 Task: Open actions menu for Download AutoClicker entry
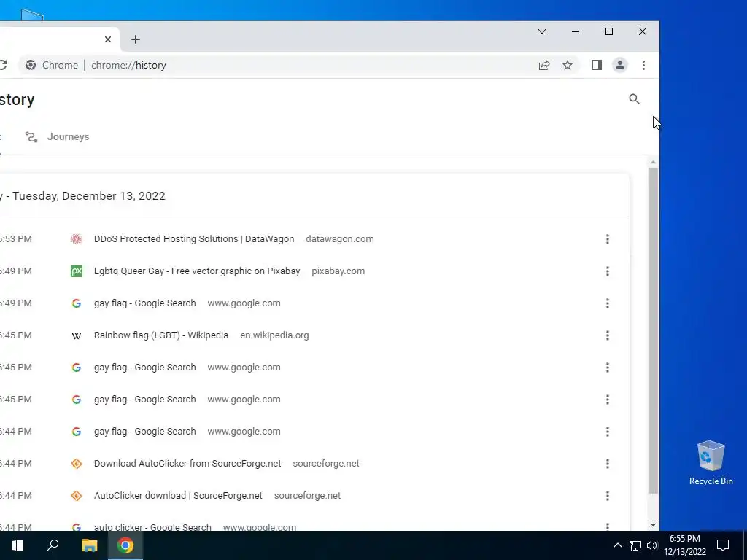coord(608,463)
